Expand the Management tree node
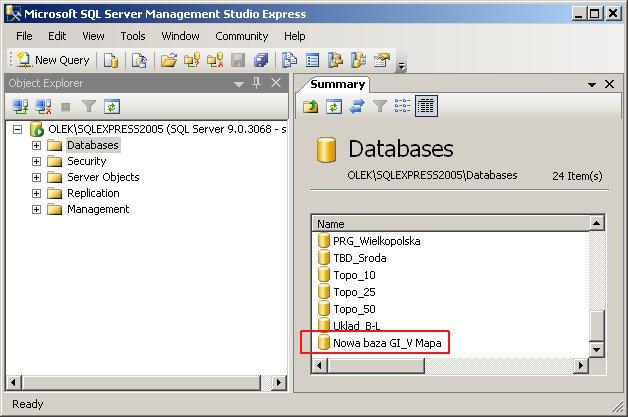This screenshot has height=417, width=628. [x=36, y=210]
